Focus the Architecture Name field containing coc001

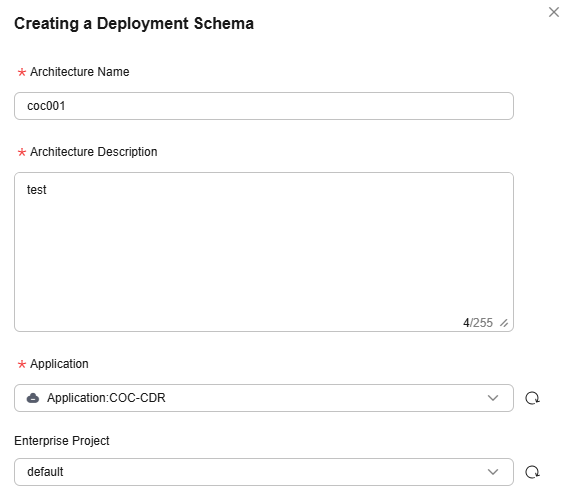(264, 106)
